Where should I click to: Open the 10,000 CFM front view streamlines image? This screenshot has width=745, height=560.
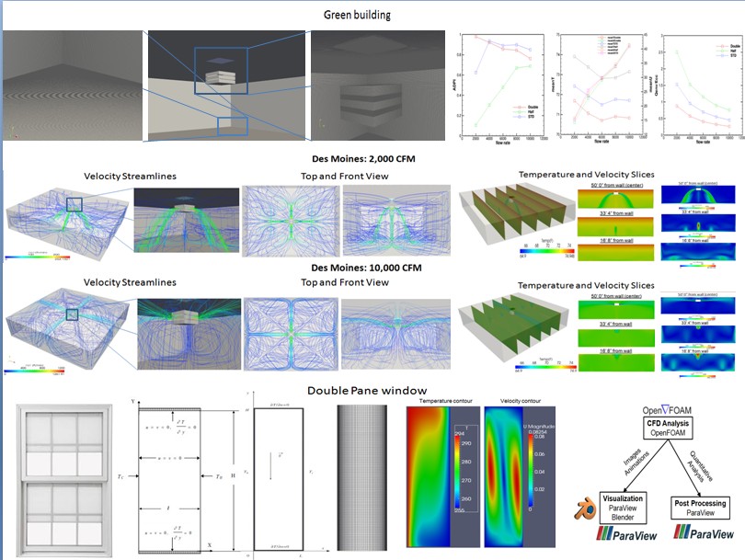[x=395, y=334]
